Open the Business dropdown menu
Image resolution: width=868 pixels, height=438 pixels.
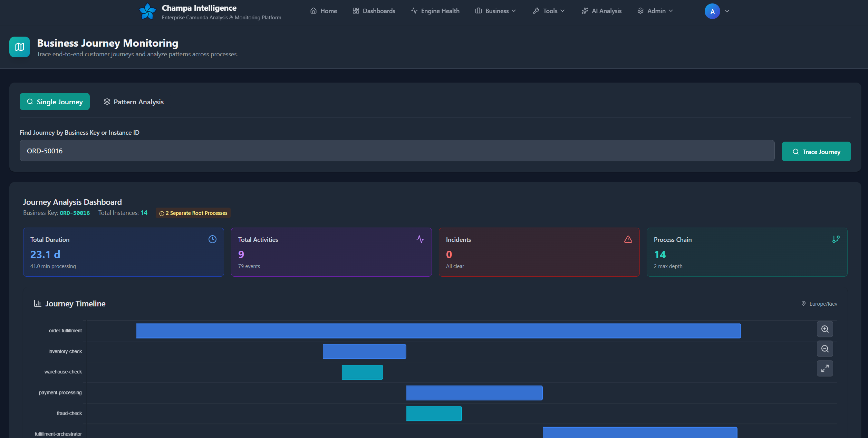[x=496, y=11]
